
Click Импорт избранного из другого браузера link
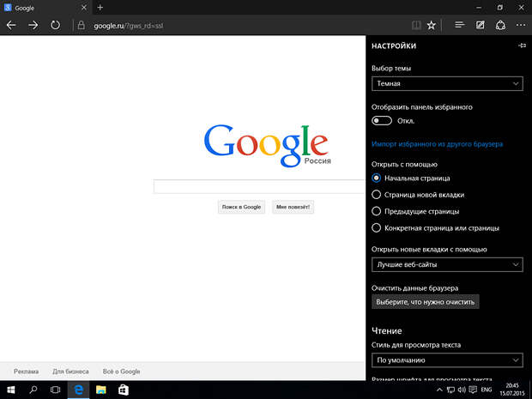[x=437, y=144]
